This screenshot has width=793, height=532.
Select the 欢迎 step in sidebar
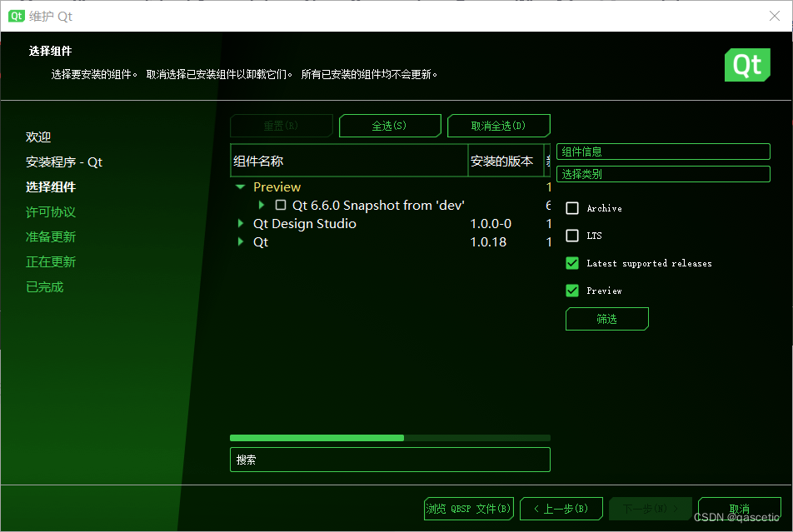38,137
